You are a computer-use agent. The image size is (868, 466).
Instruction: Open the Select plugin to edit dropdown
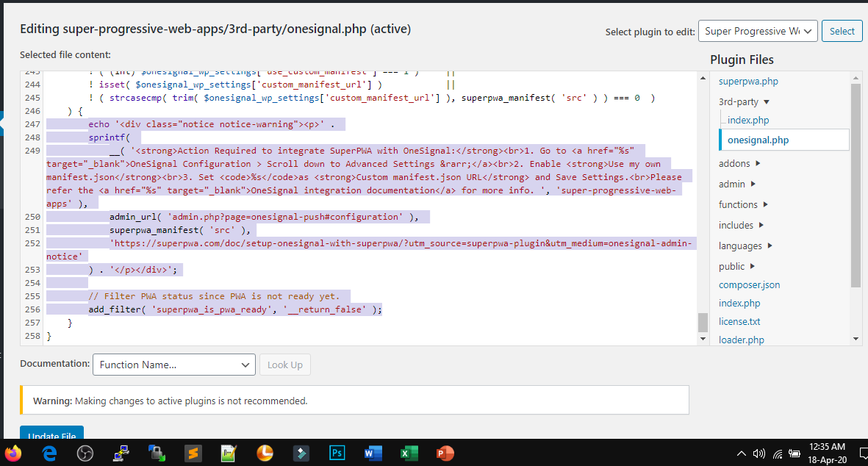(758, 32)
